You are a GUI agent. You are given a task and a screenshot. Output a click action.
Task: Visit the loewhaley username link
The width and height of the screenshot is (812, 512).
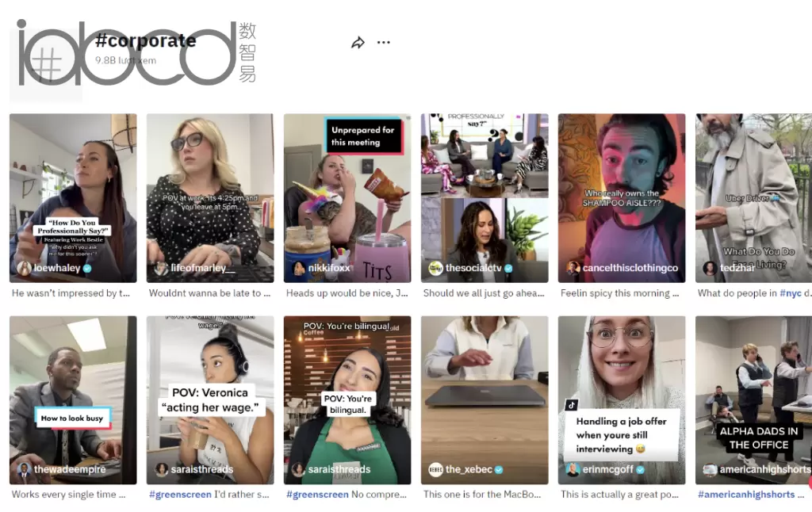coord(57,268)
